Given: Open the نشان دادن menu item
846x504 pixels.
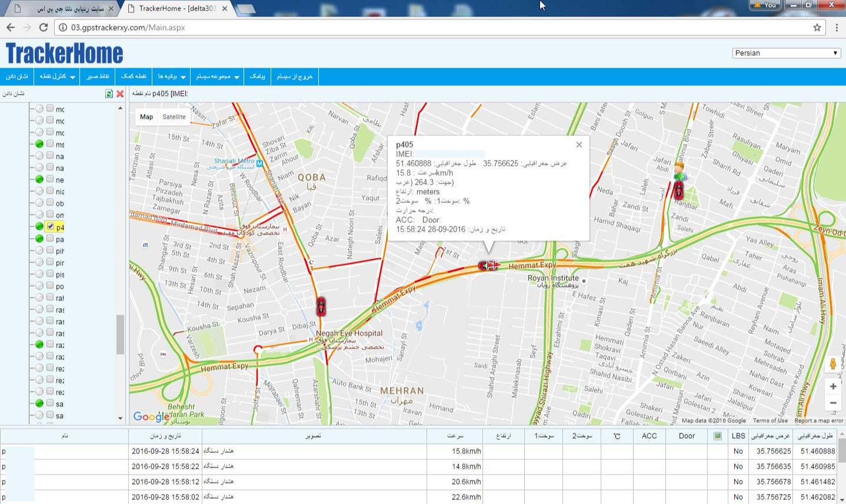Looking at the screenshot, I should point(17,76).
